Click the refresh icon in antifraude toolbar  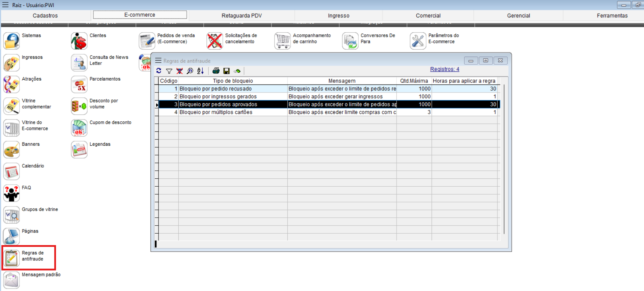click(x=159, y=71)
